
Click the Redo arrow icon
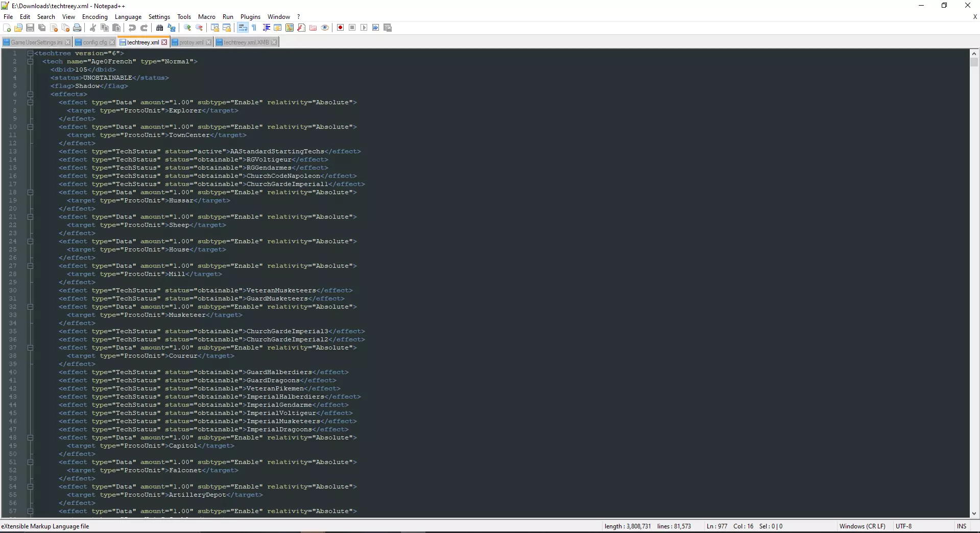[144, 28]
